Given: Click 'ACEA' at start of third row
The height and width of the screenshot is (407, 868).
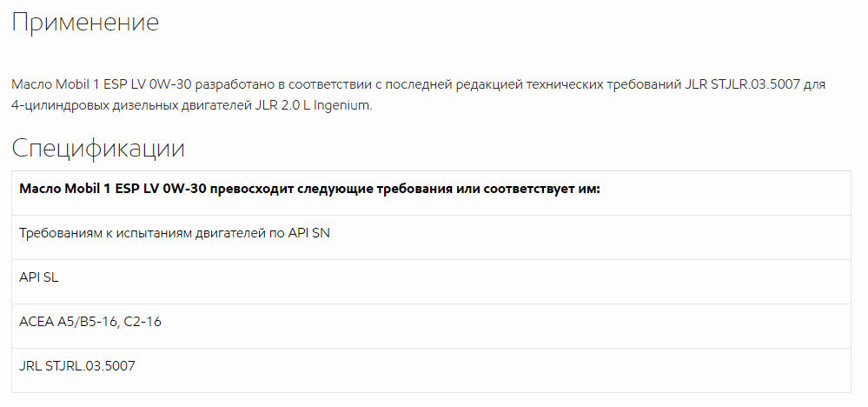Looking at the screenshot, I should [x=36, y=321].
